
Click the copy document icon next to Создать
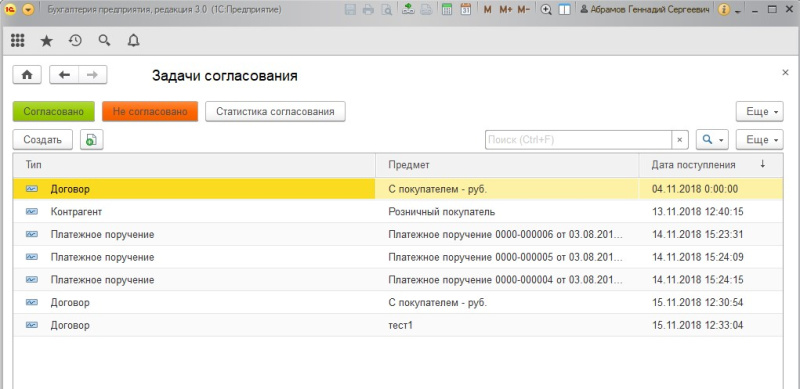(x=92, y=139)
